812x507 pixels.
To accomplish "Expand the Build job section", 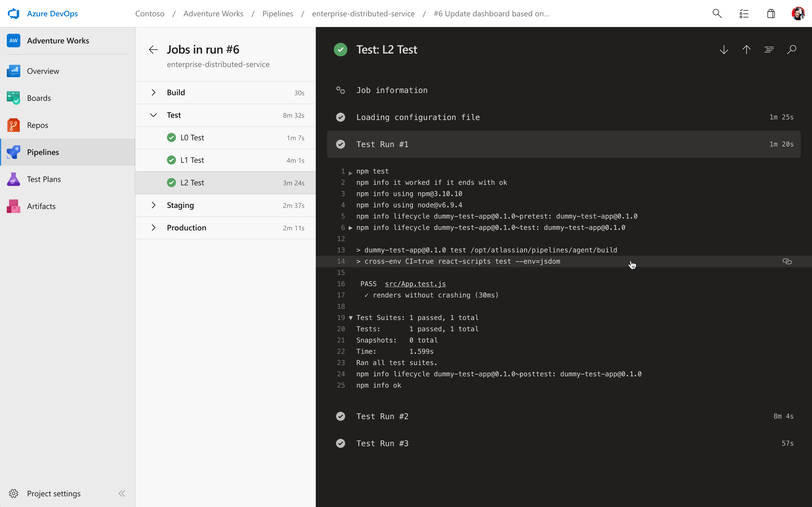I will pyautogui.click(x=153, y=92).
